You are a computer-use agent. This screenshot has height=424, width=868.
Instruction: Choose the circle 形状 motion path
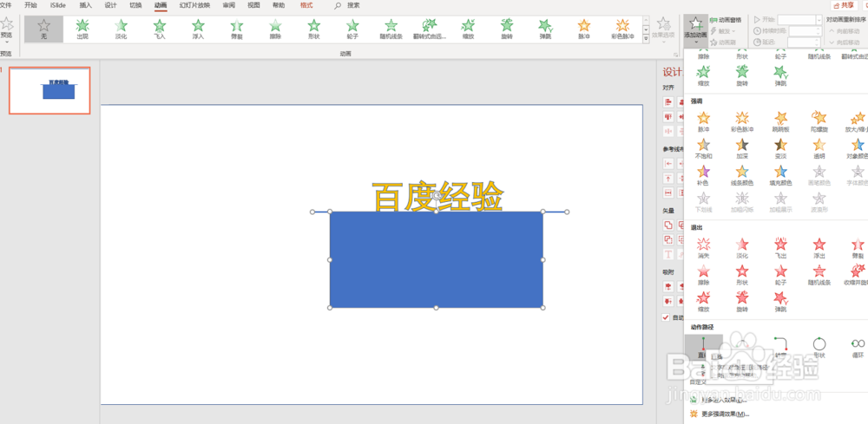(x=819, y=347)
